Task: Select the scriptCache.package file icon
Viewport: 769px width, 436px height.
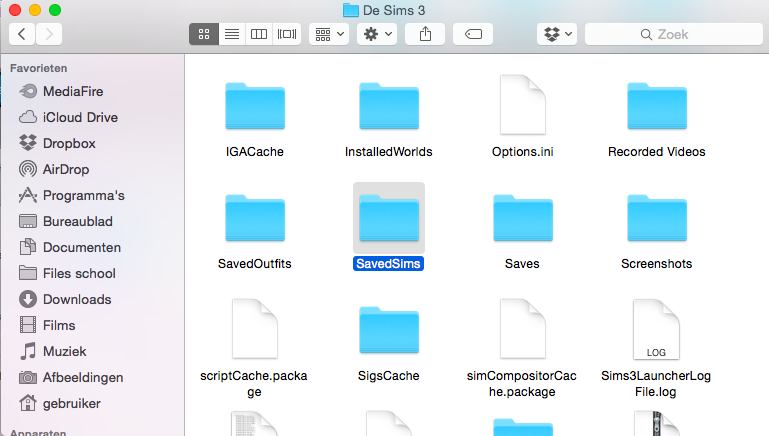Action: pyautogui.click(x=255, y=329)
